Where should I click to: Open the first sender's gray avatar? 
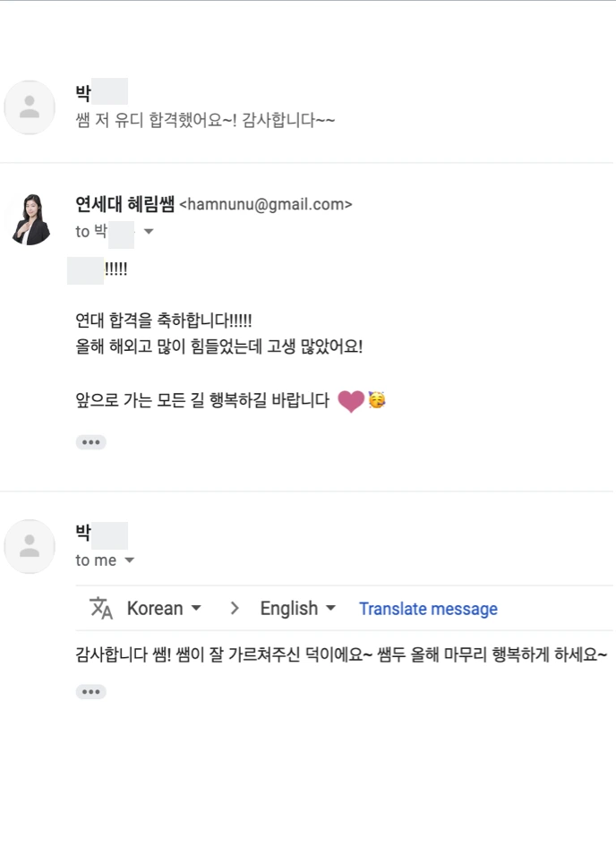(x=30, y=107)
